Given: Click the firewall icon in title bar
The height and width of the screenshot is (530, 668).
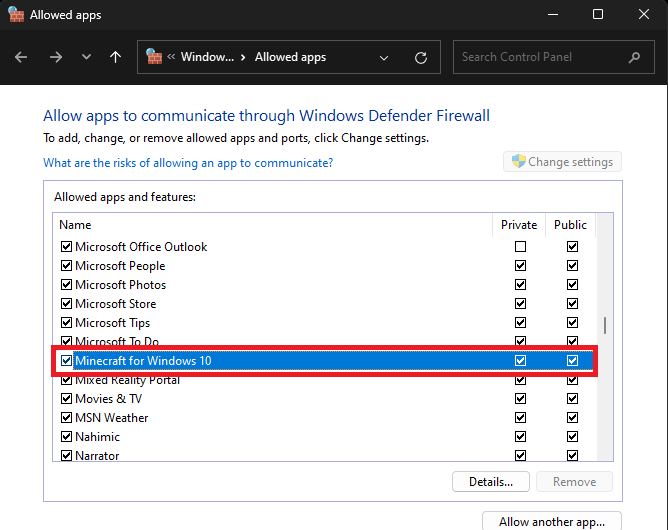Looking at the screenshot, I should tap(14, 15).
